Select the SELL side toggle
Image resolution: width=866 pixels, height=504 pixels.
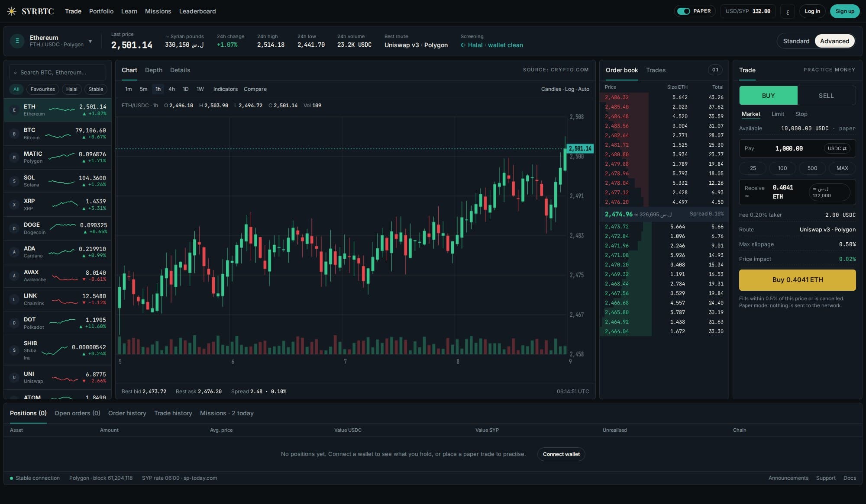click(826, 96)
